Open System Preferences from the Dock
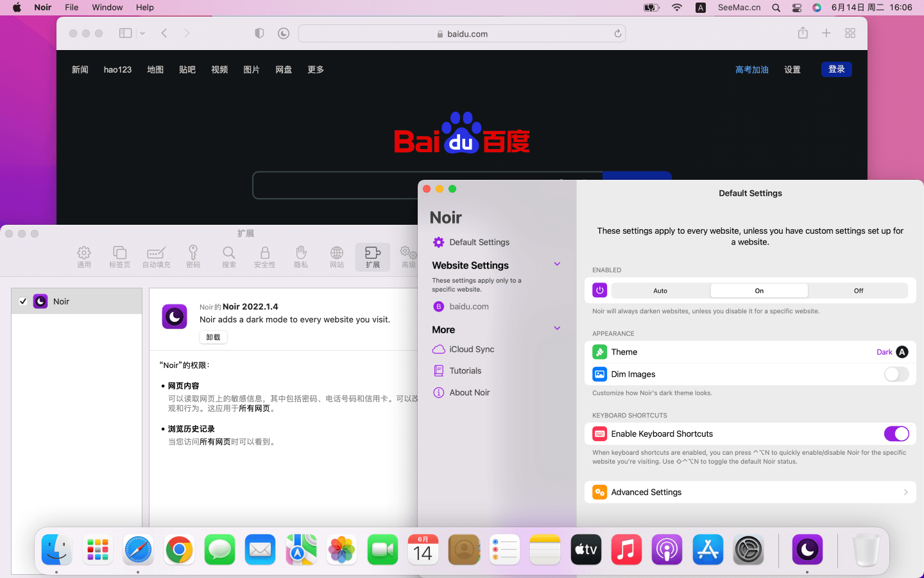This screenshot has width=924, height=578. click(749, 550)
